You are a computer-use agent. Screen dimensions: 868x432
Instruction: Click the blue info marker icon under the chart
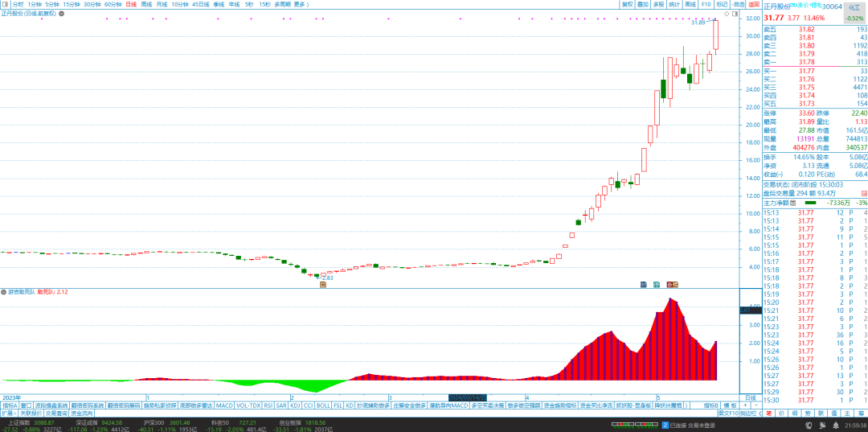(643, 284)
